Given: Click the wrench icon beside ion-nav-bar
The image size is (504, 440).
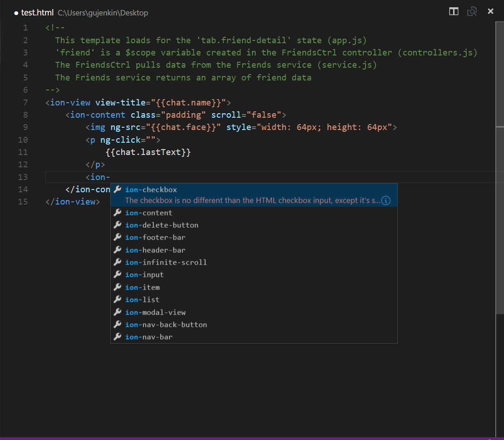Looking at the screenshot, I should tap(117, 337).
